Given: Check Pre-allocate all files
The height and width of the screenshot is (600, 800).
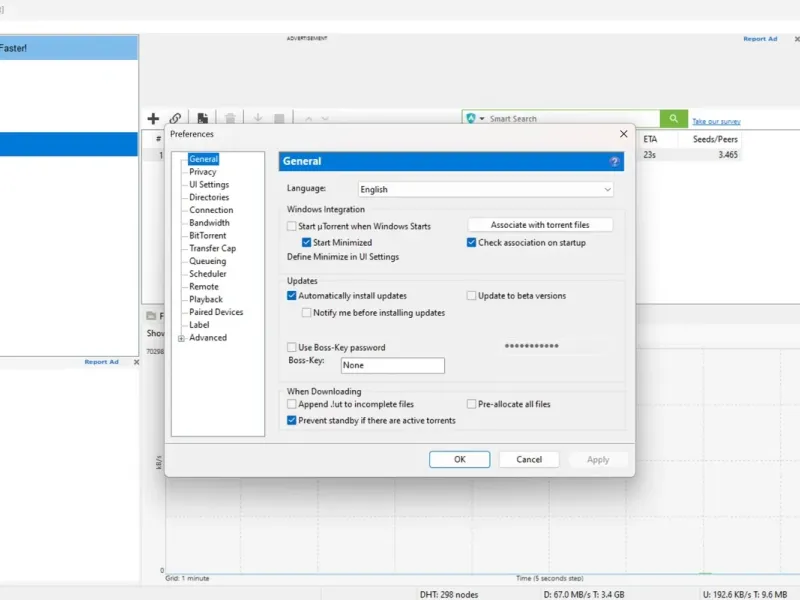Looking at the screenshot, I should click(x=471, y=404).
